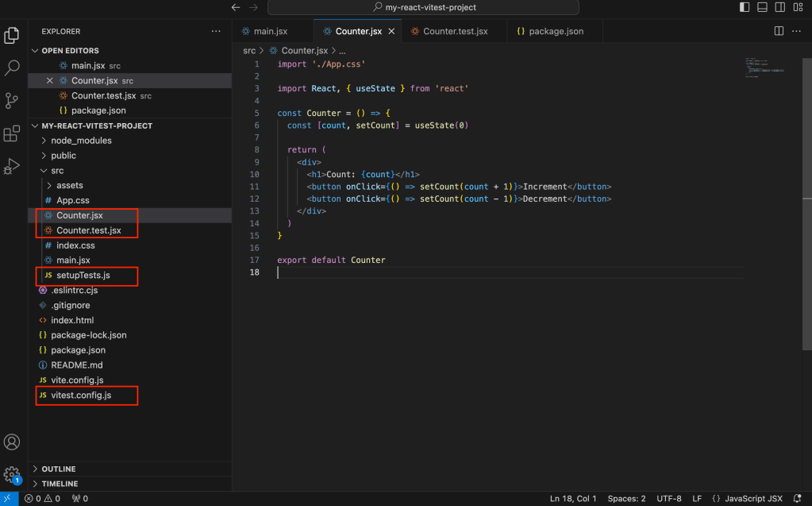Screen dimensions: 812x506
Task: Expand the TIMELINE section
Action: coord(60,484)
